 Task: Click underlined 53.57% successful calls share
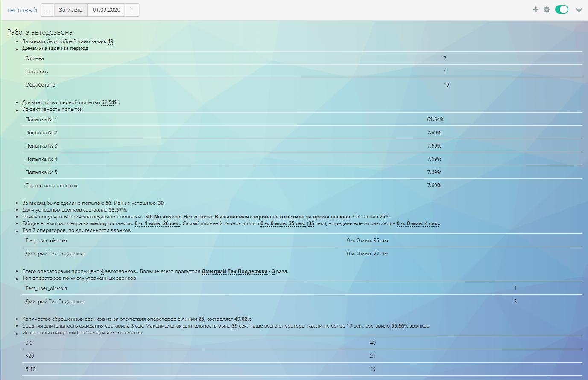pos(115,210)
